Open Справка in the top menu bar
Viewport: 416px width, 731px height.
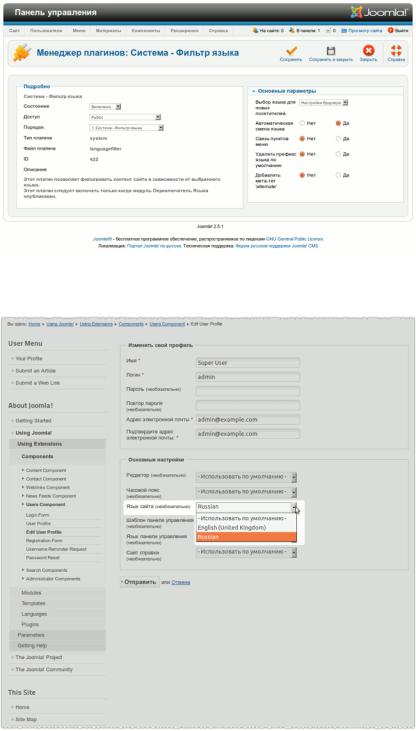pos(218,30)
